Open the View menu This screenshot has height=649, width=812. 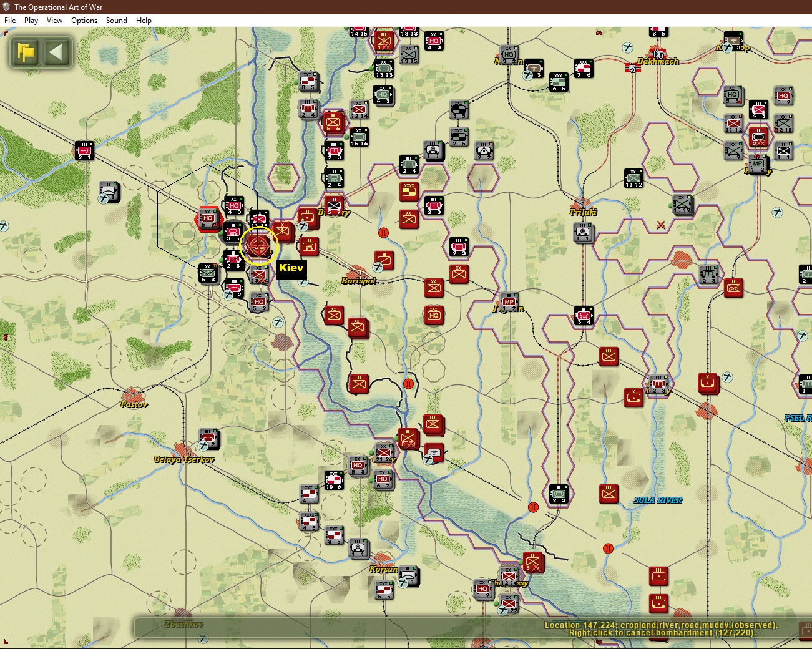coord(54,21)
